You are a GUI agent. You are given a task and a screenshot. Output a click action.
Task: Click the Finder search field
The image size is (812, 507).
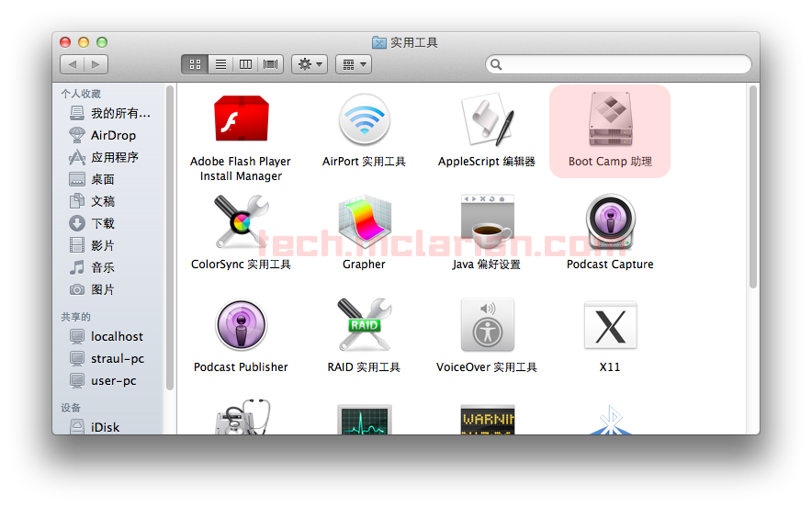point(618,64)
